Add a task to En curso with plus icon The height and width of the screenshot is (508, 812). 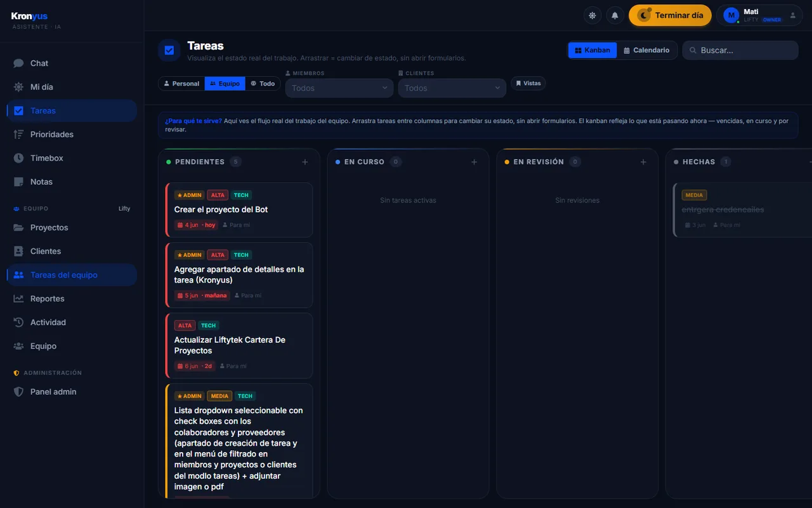tap(474, 162)
